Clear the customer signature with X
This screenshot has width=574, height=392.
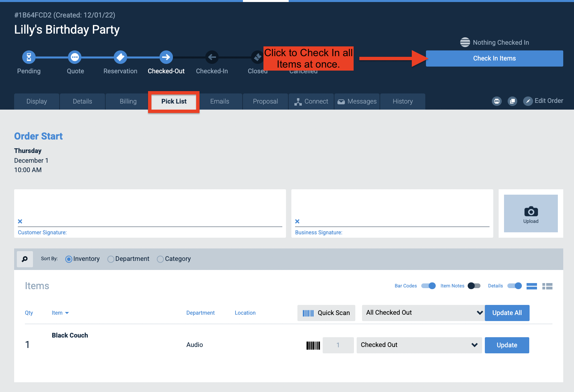pyautogui.click(x=20, y=221)
